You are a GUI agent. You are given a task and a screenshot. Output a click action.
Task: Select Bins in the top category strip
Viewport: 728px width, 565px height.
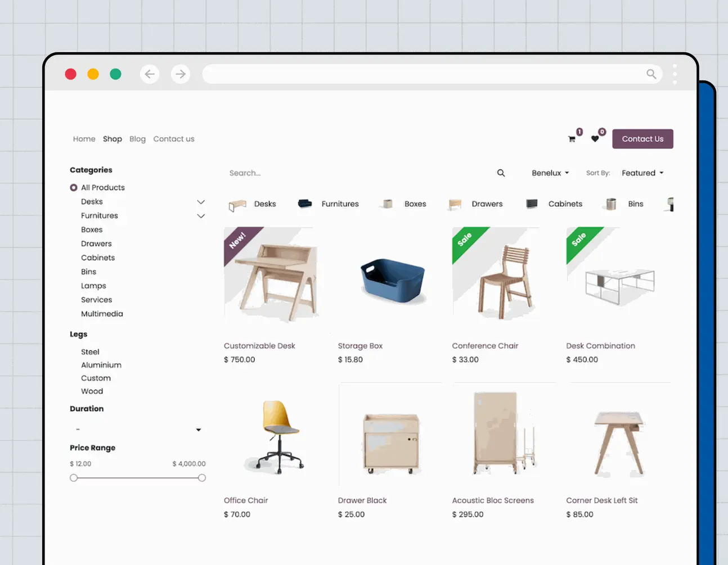click(636, 204)
